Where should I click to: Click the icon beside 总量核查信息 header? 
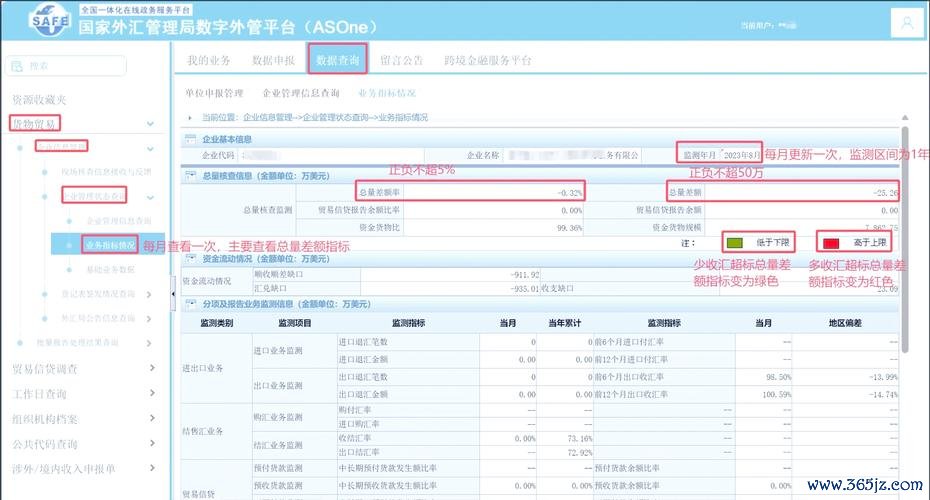coord(190,176)
